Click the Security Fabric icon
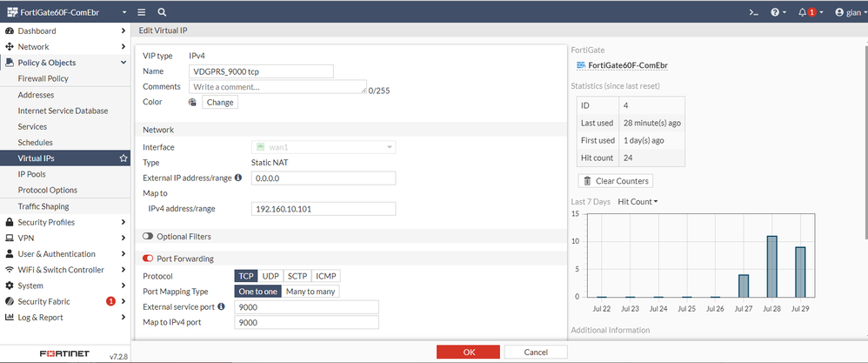This screenshot has width=868, height=363. [x=9, y=301]
